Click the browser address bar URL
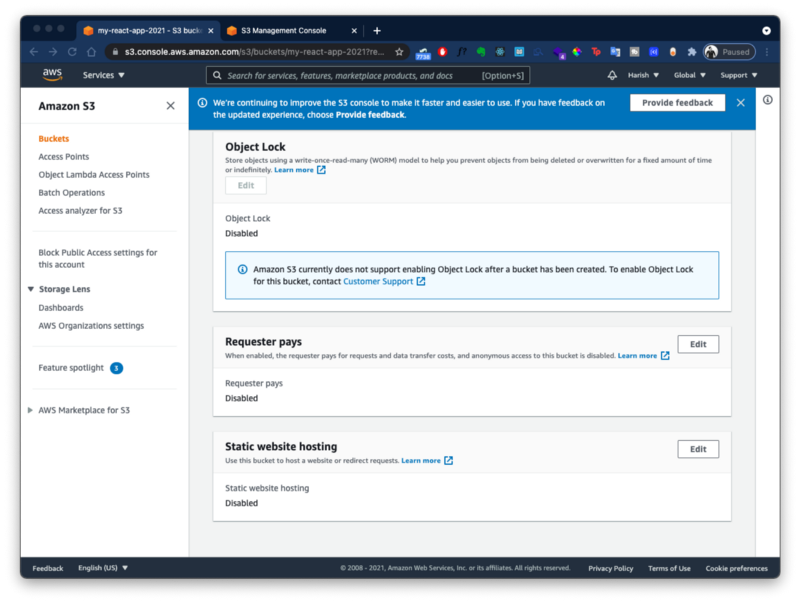 click(x=254, y=52)
